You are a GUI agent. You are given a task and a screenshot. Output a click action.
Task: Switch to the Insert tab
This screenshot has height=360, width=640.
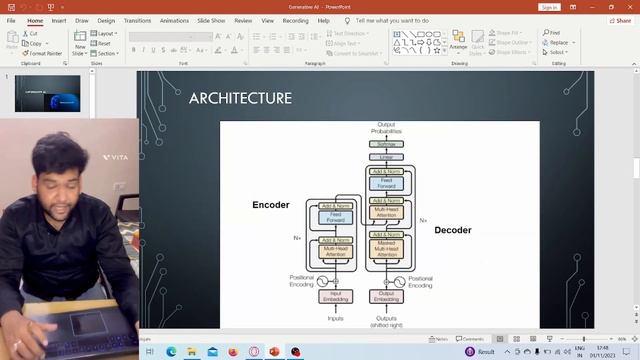[x=59, y=20]
